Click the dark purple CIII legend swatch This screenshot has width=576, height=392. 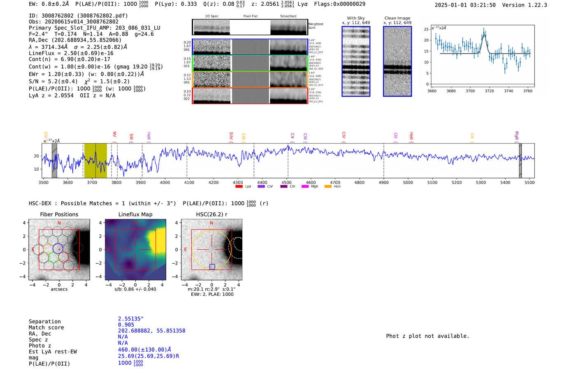coord(284,187)
